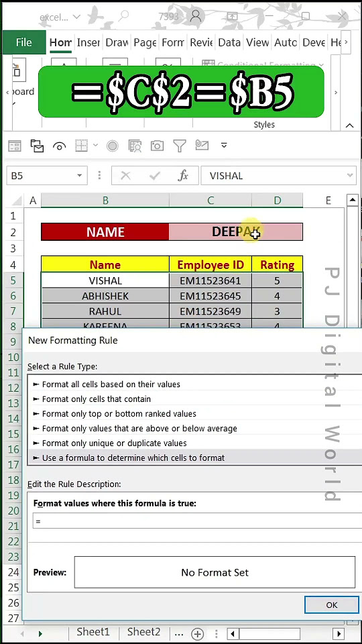Click the fx insert function icon
362x644 pixels.
click(182, 176)
